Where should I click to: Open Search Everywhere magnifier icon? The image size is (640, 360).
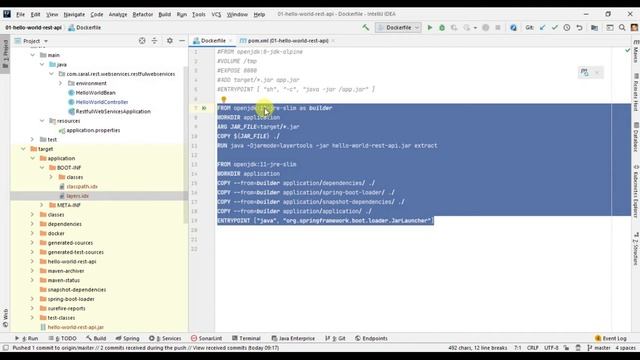pyautogui.click(x=622, y=27)
